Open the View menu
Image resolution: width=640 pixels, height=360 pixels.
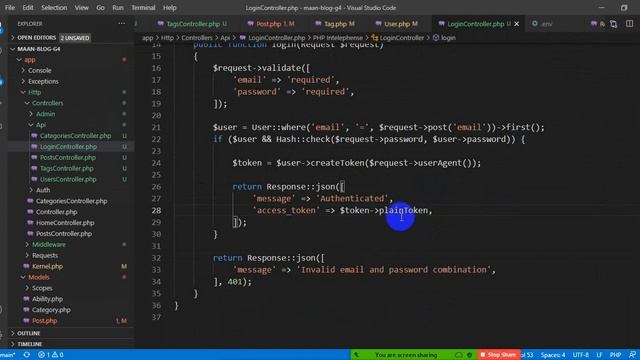tap(81, 8)
